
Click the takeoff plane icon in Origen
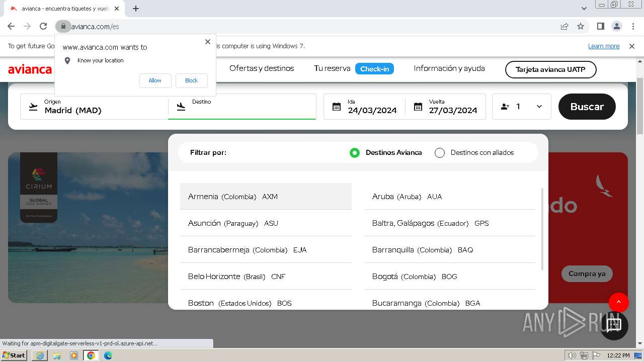[33, 107]
